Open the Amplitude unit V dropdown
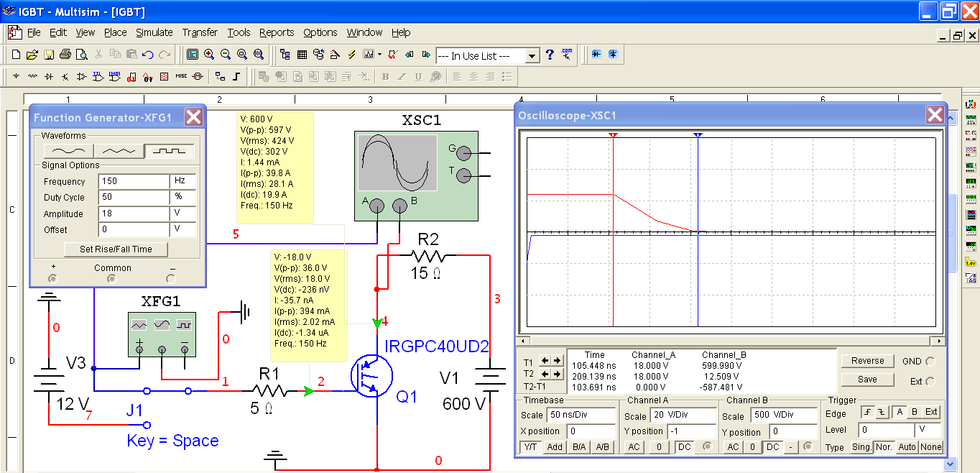Image resolution: width=980 pixels, height=473 pixels. [x=182, y=213]
